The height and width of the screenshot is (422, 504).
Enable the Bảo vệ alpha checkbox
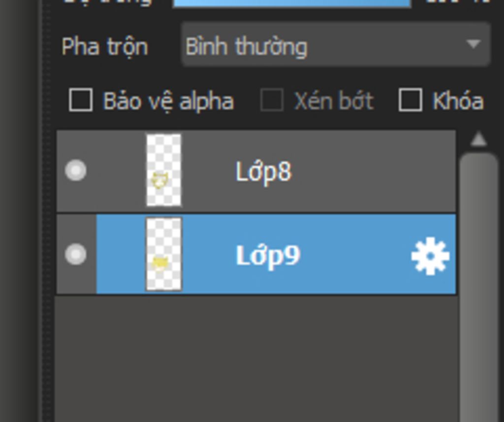point(81,100)
